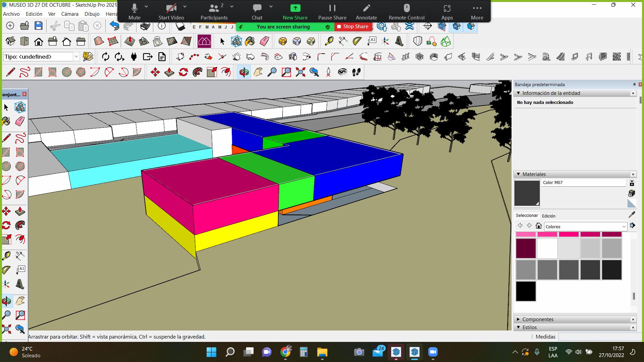Screen dimensions: 644x362
Task: Click the Zoom Extents tool
Action: pyautogui.click(x=300, y=72)
